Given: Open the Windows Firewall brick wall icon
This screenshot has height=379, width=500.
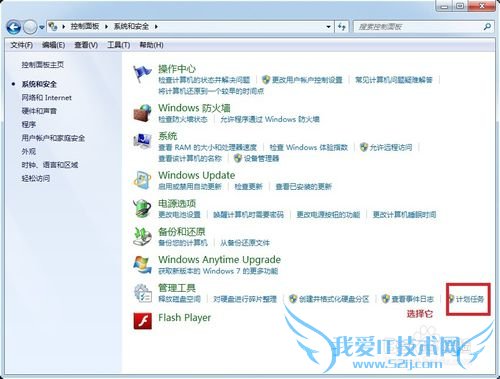Looking at the screenshot, I should pos(142,113).
